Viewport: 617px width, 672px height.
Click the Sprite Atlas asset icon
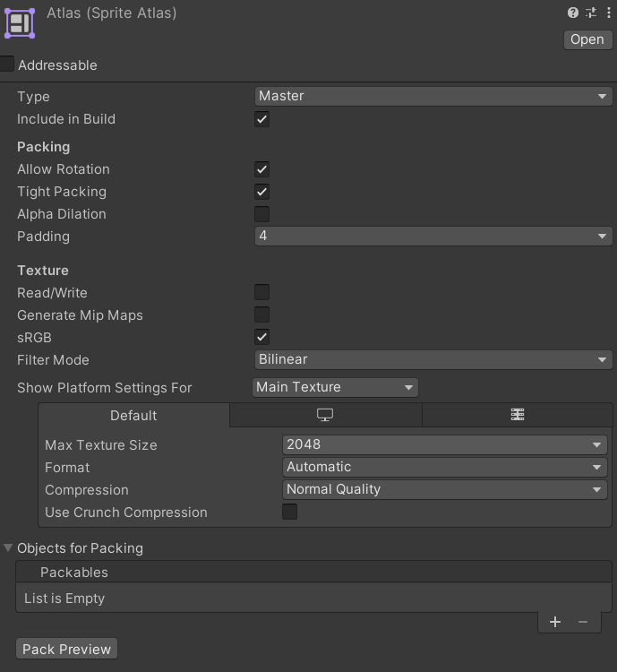(20, 23)
